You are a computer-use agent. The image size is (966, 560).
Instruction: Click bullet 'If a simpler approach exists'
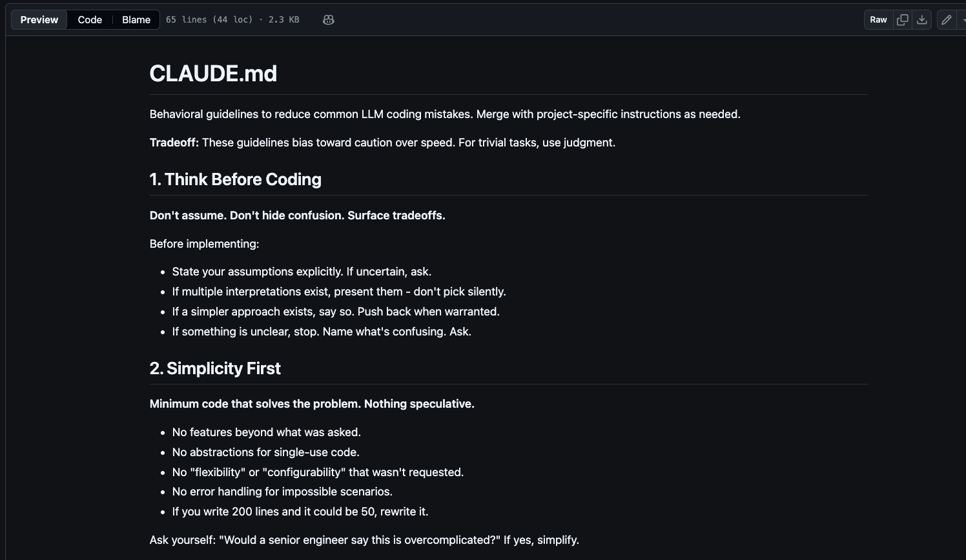(x=336, y=312)
